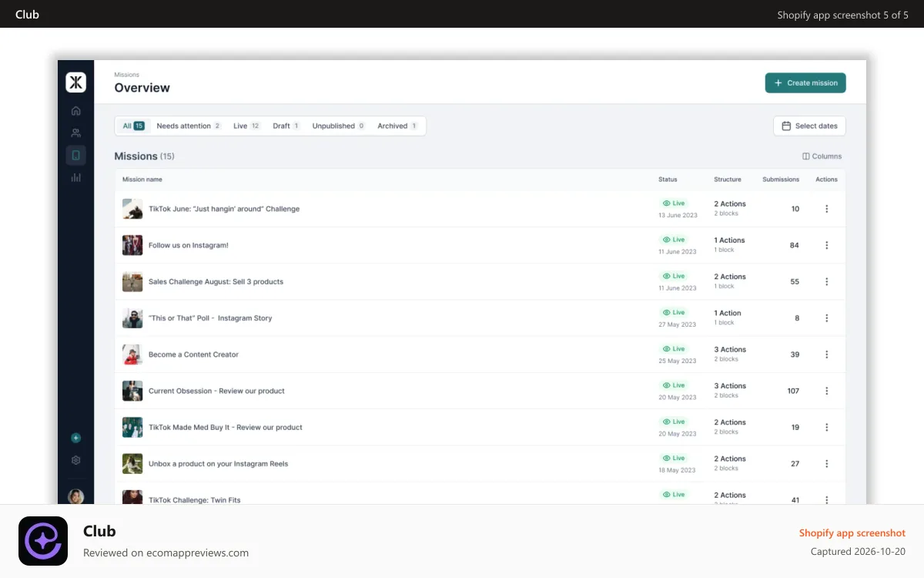Viewport: 924px width, 578px height.
Task: Click thumbnail of Unbox a product mission
Action: coord(132,464)
